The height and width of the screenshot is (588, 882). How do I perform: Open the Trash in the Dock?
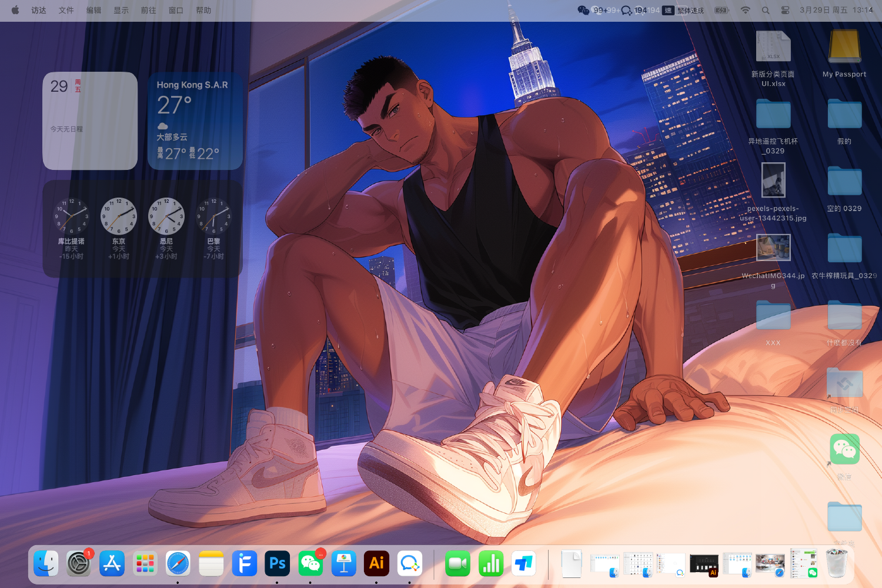click(837, 563)
